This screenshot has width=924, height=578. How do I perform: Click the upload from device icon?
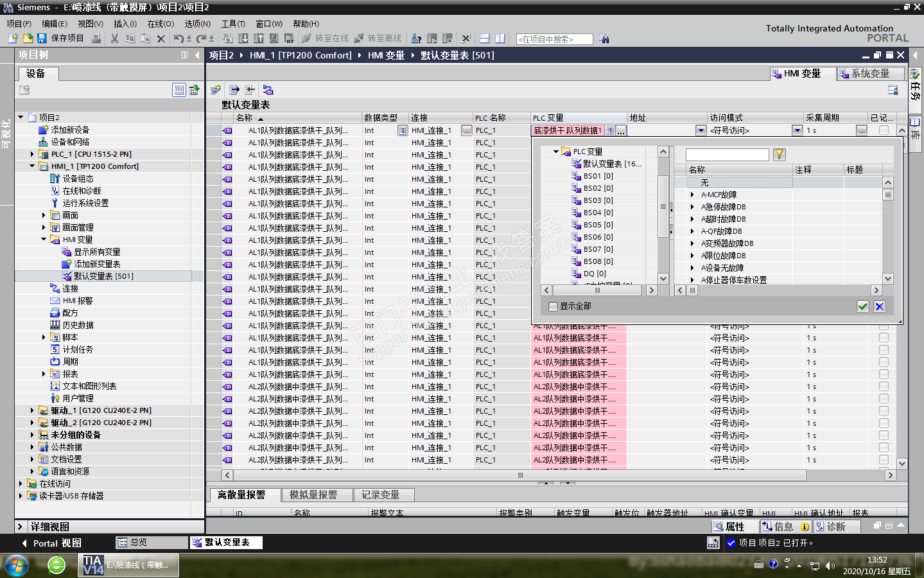click(x=259, y=39)
